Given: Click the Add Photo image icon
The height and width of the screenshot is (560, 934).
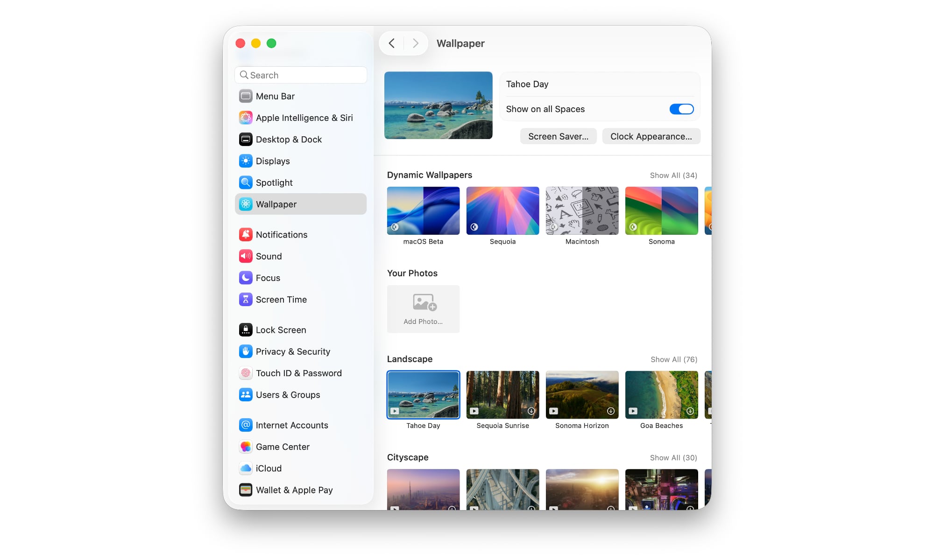Looking at the screenshot, I should [425, 302].
